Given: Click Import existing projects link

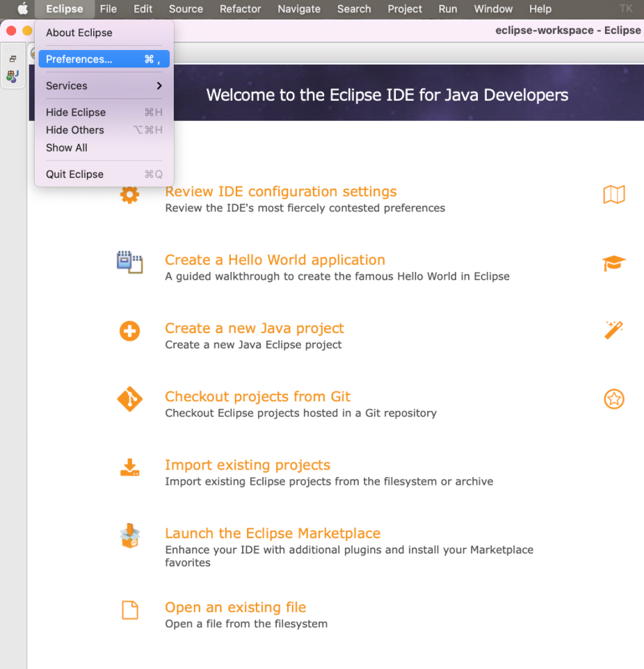Looking at the screenshot, I should (x=248, y=465).
